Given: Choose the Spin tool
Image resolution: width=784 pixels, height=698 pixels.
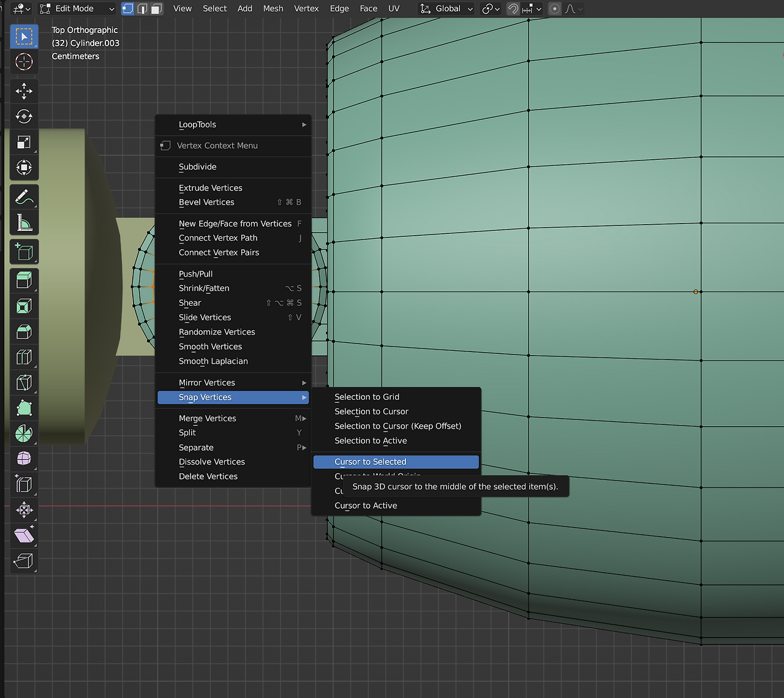Looking at the screenshot, I should coord(24,433).
